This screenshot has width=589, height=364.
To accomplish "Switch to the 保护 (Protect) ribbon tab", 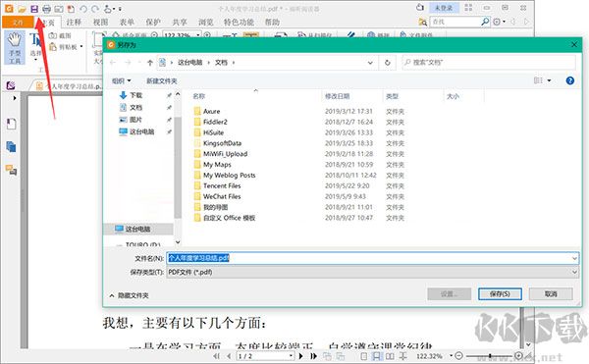I will (x=153, y=23).
